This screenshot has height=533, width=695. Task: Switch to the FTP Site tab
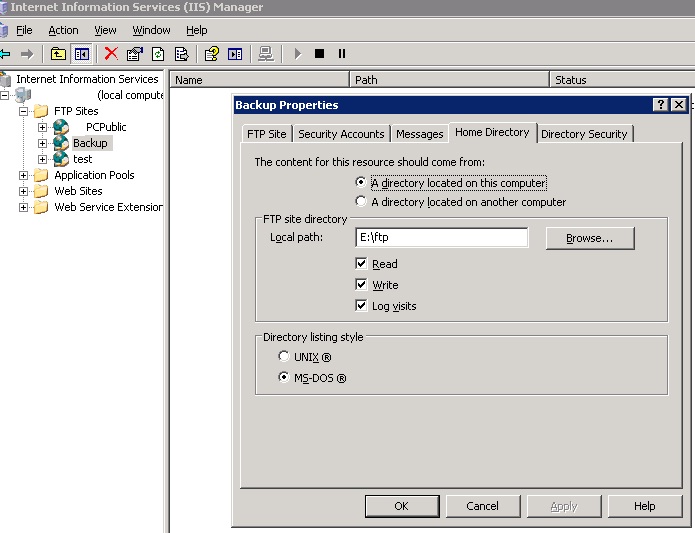[x=266, y=134]
